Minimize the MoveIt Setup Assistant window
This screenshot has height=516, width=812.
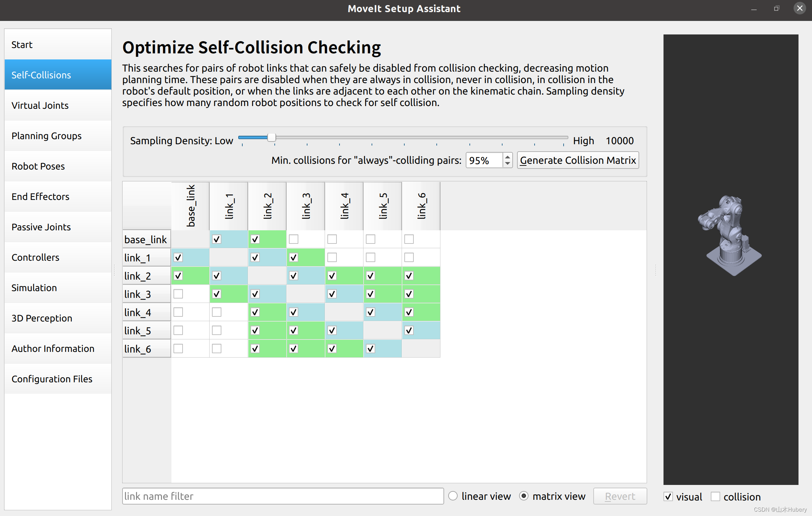click(x=754, y=9)
